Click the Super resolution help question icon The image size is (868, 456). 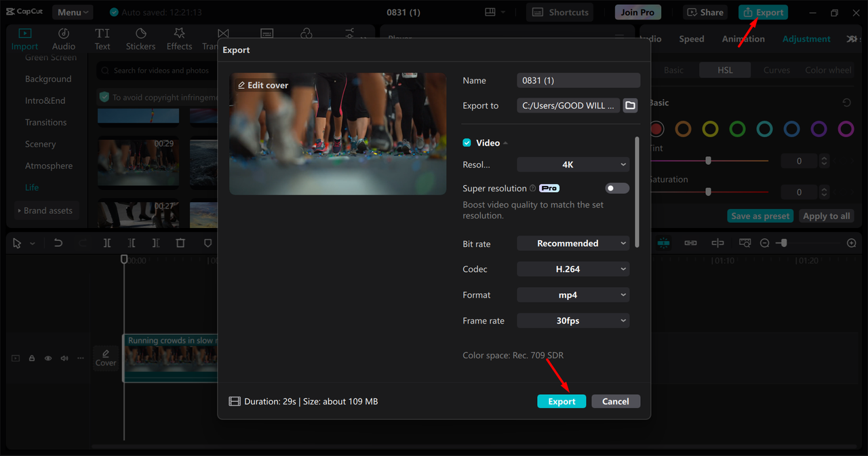click(x=533, y=189)
